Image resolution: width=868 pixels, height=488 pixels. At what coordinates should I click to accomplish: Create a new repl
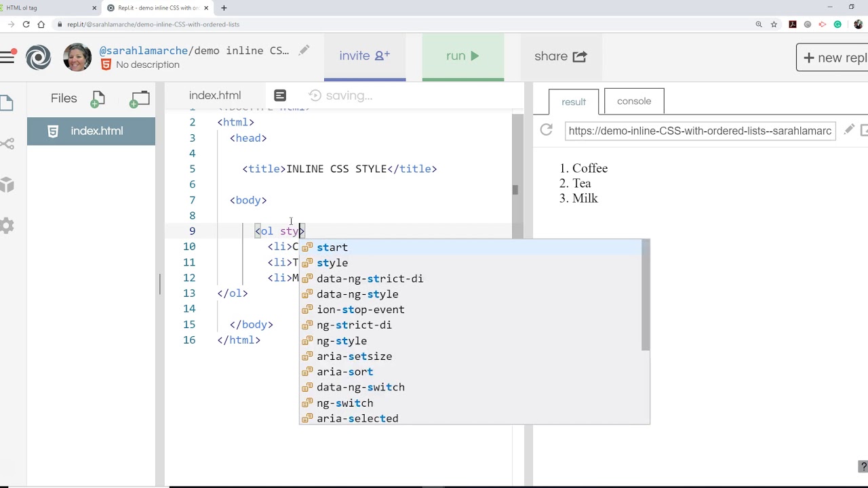833,58
